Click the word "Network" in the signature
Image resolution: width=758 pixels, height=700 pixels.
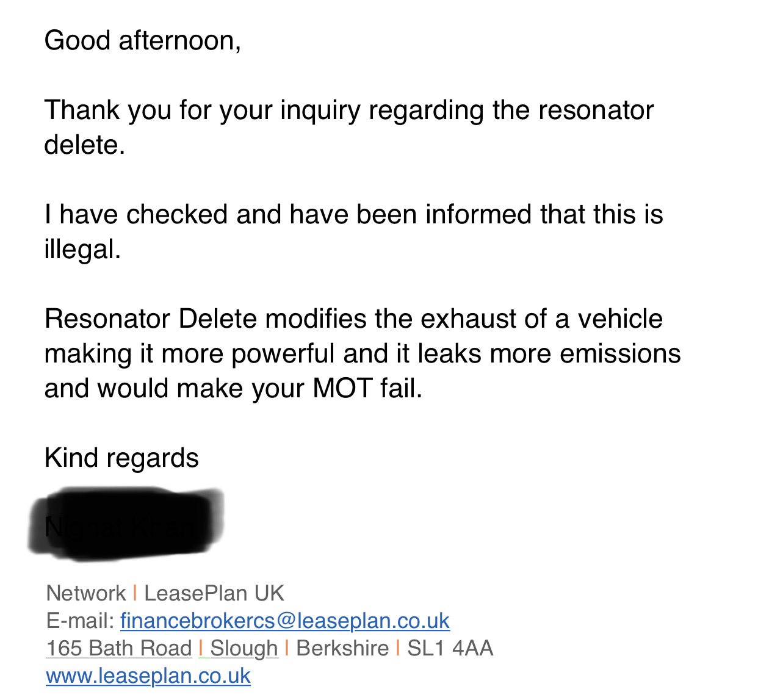(x=86, y=593)
